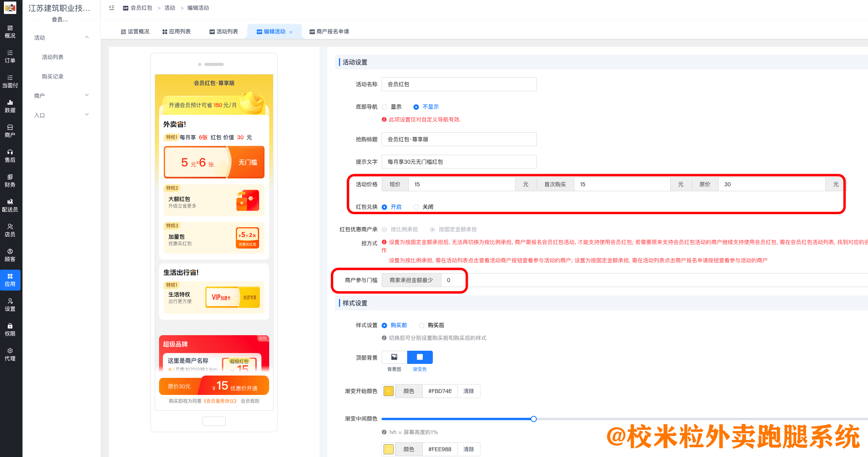The image size is (868, 457).
Task: Open the 商户报名申请 tab
Action: (329, 31)
